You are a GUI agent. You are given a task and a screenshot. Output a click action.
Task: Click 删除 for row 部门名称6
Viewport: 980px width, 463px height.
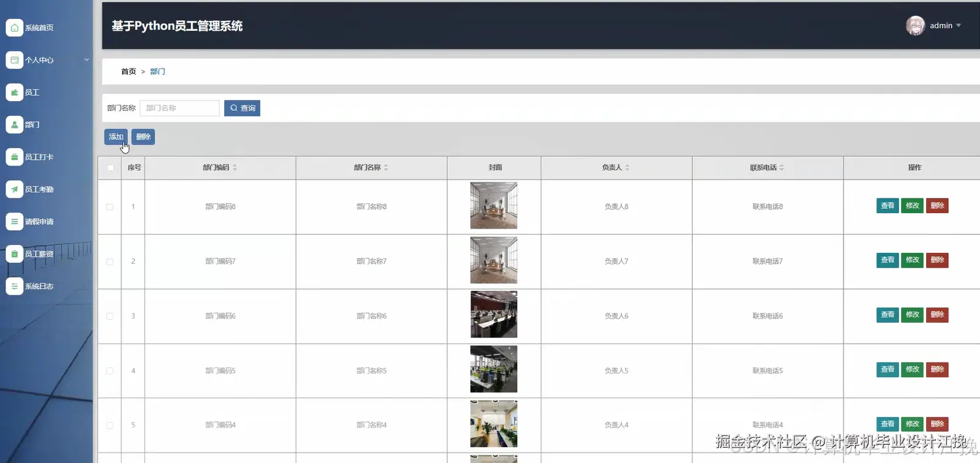click(x=937, y=315)
